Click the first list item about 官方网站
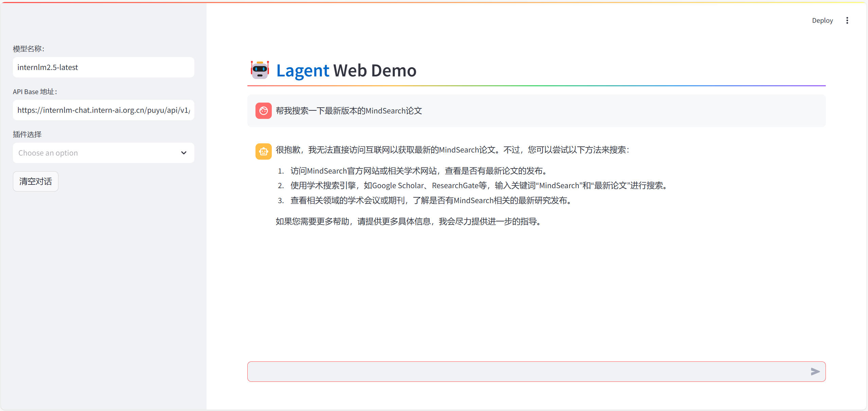This screenshot has width=868, height=411. point(419,171)
